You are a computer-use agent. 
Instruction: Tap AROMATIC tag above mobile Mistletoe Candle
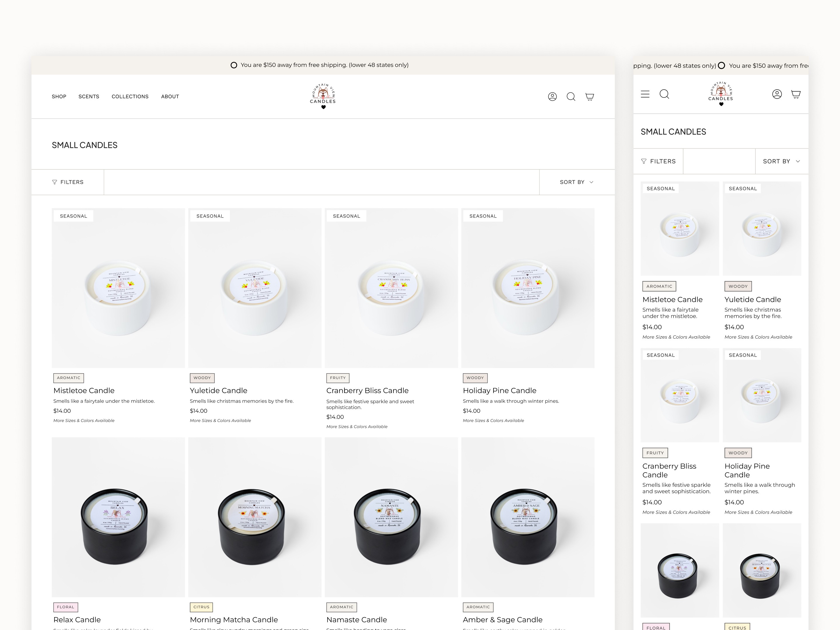click(x=659, y=286)
